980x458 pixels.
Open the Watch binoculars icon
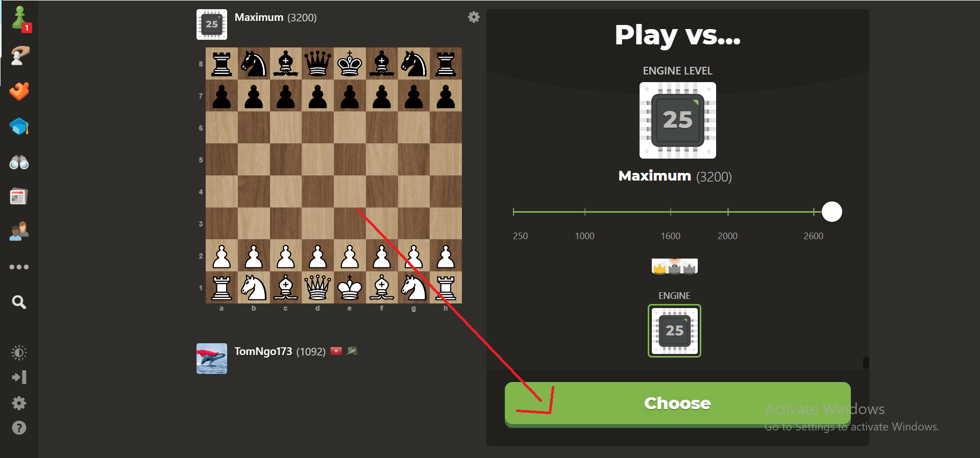coord(19,163)
